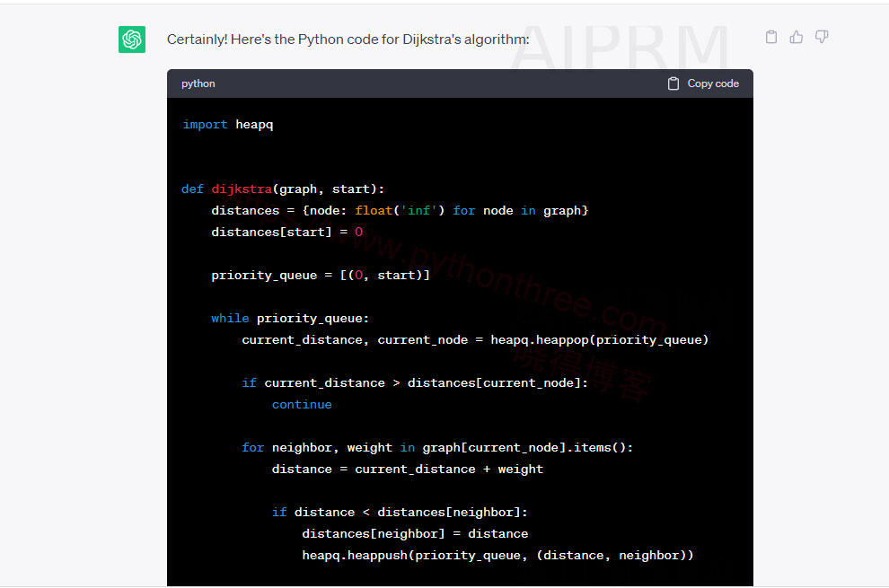
Task: Click the intro text about Dijkstra's algorithm
Action: pos(348,39)
